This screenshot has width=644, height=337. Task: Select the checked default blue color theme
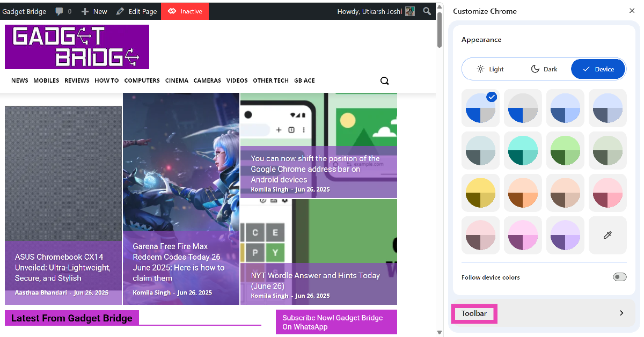480,108
